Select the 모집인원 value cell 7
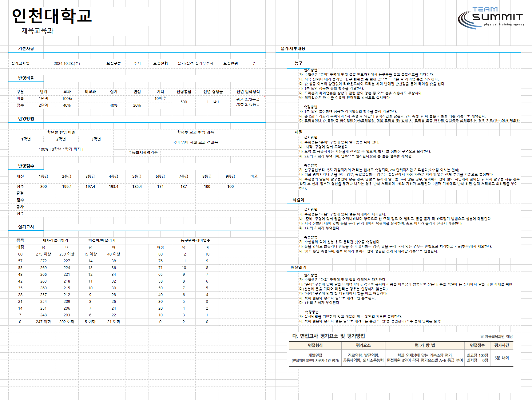532x400 pixels. tap(254, 63)
